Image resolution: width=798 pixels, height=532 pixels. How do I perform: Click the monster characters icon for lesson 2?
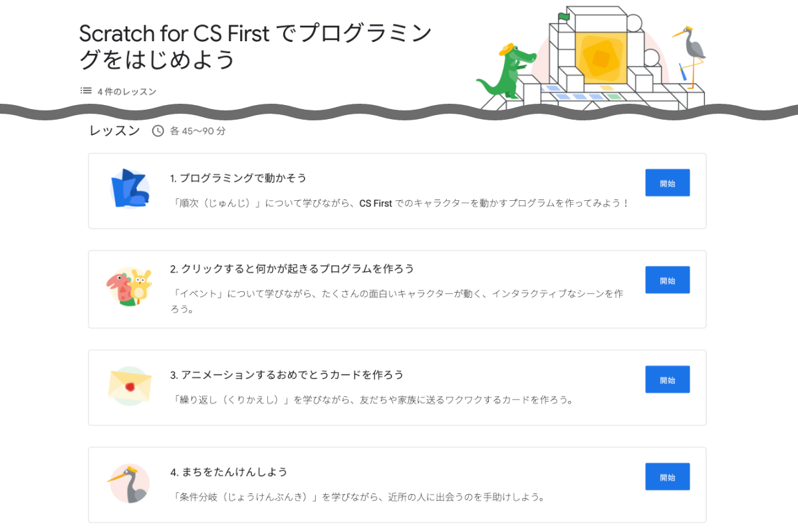(130, 286)
